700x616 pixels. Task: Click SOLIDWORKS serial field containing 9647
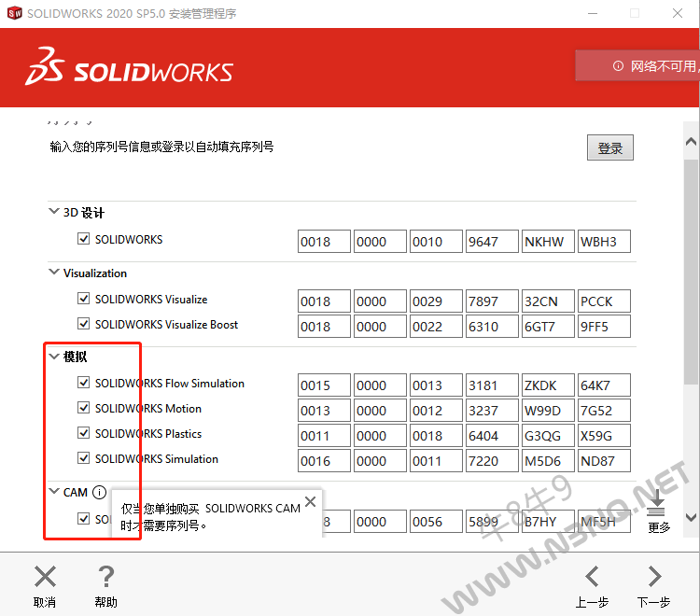(x=492, y=242)
